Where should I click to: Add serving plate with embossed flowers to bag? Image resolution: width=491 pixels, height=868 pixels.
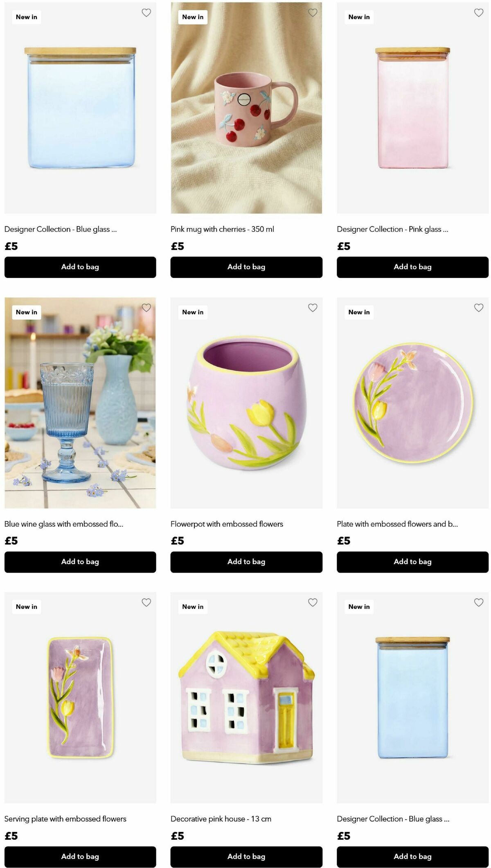pos(80,857)
